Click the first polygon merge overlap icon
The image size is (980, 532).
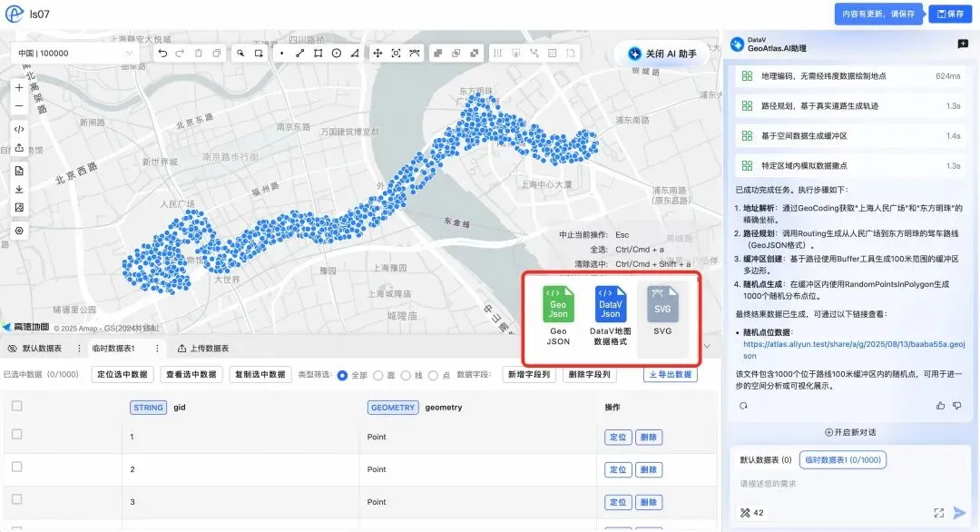click(x=438, y=54)
